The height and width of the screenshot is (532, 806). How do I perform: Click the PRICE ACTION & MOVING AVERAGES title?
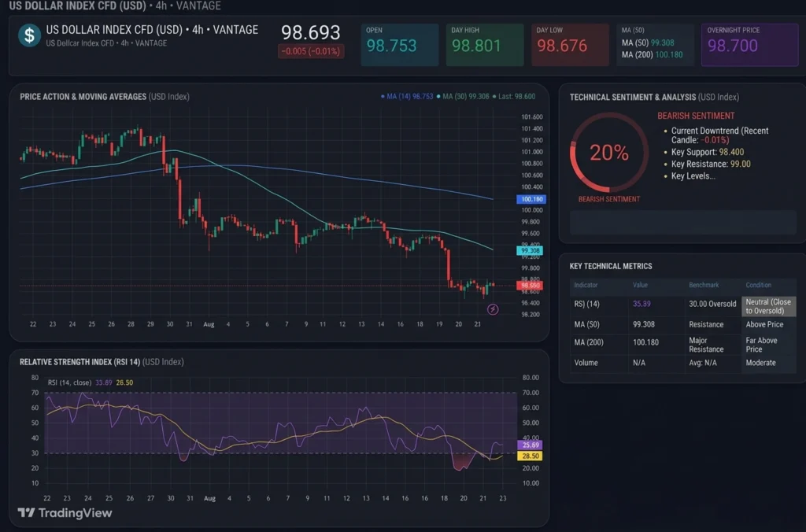click(x=83, y=96)
